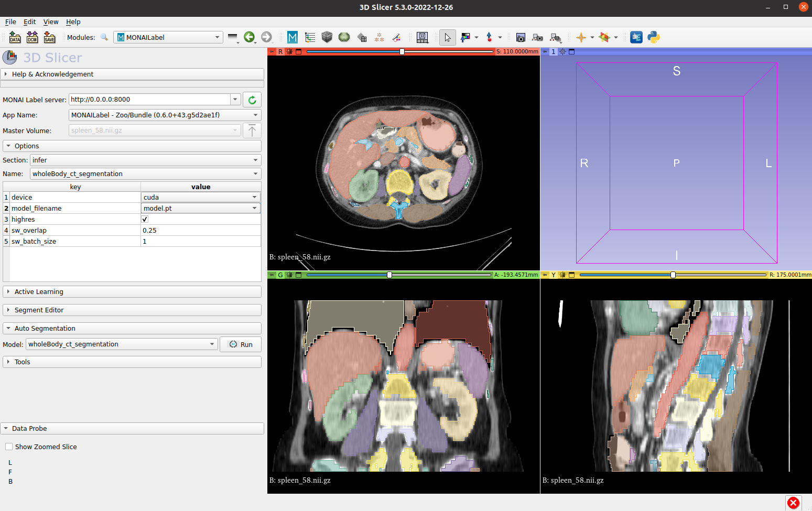Open the Add Data dialog icon
The image size is (812, 511).
click(x=15, y=37)
